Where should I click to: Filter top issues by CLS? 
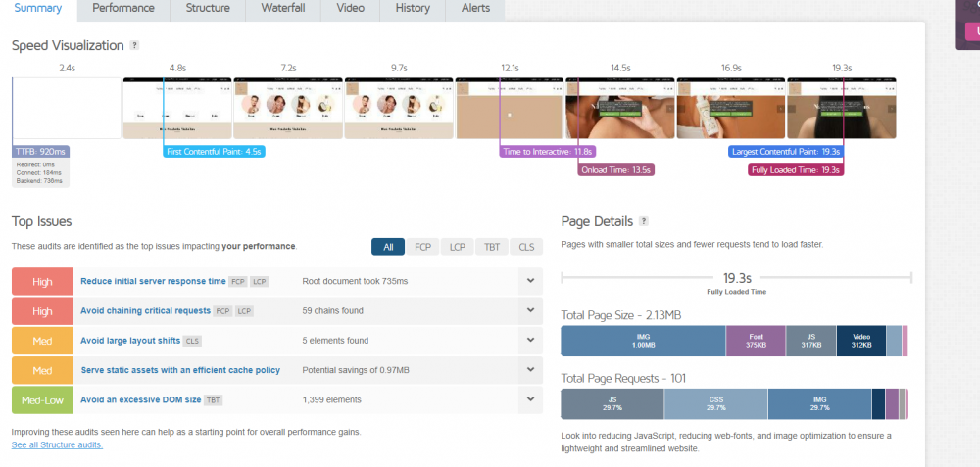tap(526, 247)
